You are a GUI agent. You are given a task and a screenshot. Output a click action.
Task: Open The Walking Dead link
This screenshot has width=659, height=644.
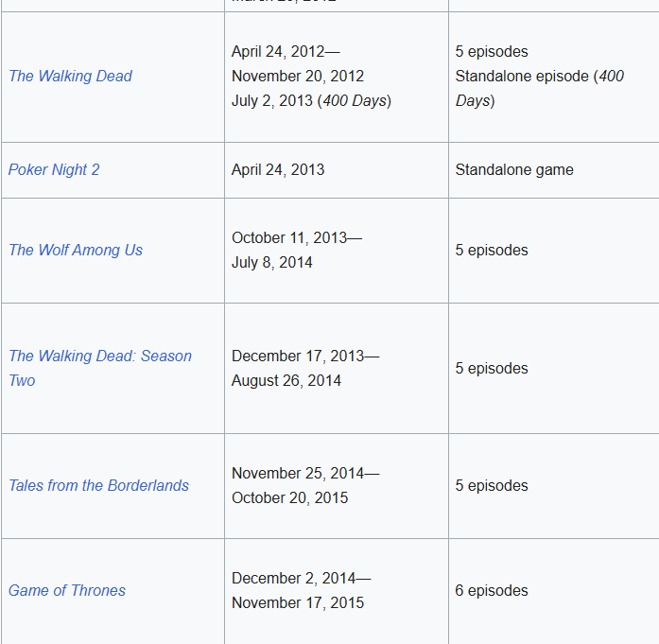70,76
